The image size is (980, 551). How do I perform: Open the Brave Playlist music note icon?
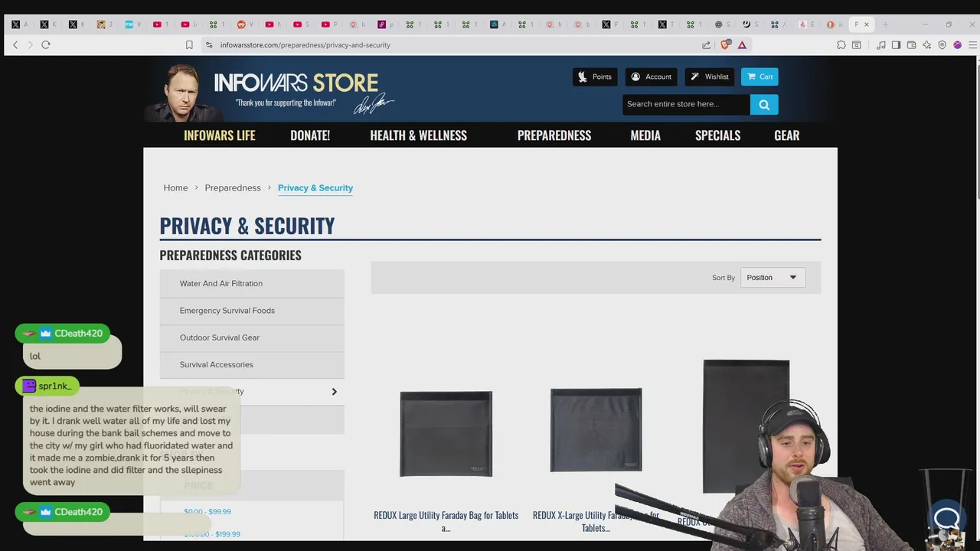pyautogui.click(x=881, y=45)
